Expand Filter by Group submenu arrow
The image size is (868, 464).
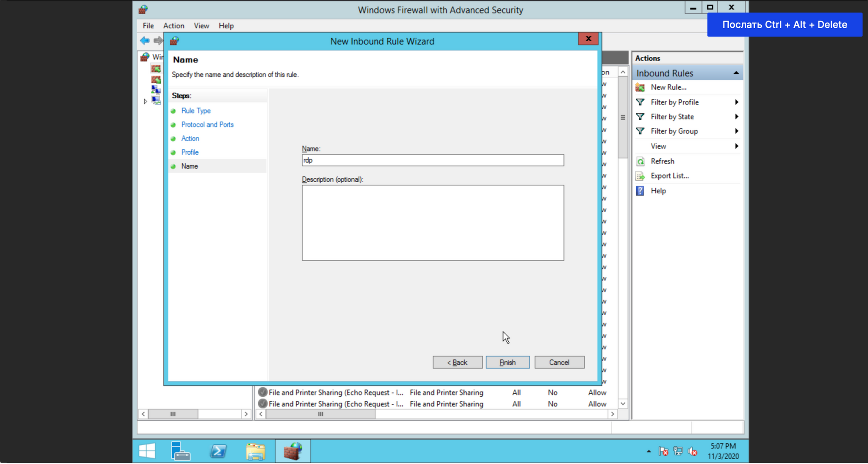tap(736, 131)
